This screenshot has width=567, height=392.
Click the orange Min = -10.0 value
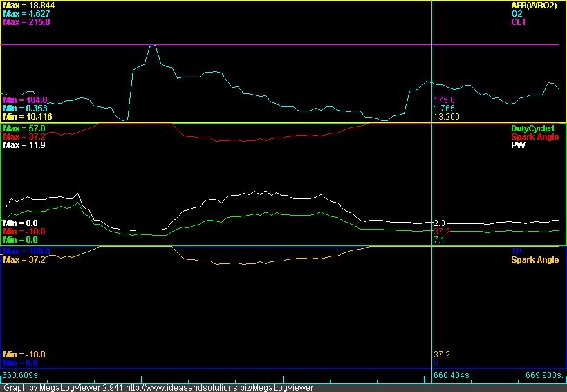tap(24, 355)
